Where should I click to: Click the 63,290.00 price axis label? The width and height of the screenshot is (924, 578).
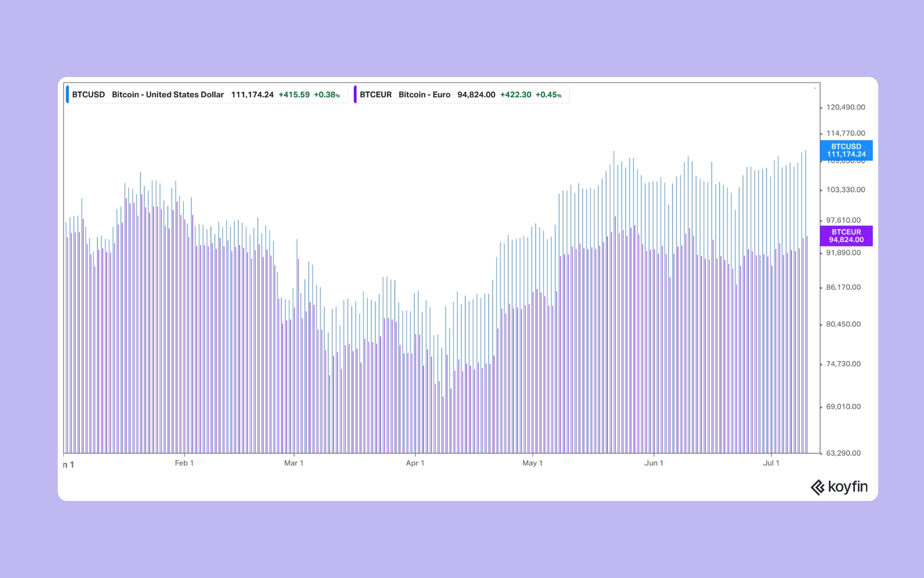coord(843,453)
